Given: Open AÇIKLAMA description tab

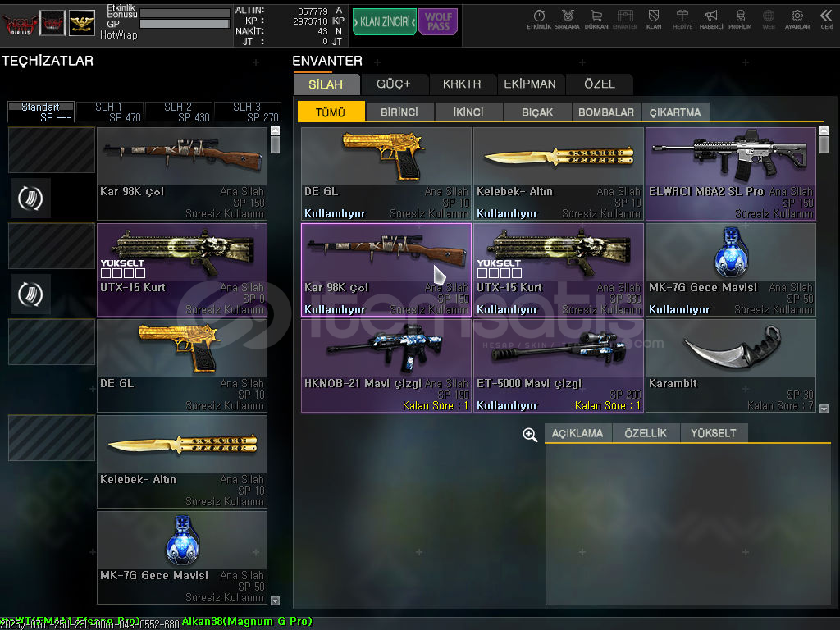Looking at the screenshot, I should (577, 433).
